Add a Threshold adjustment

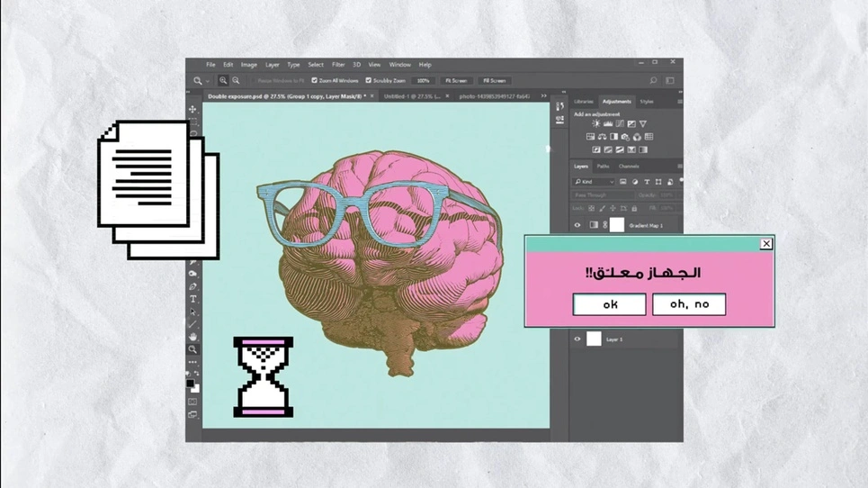pyautogui.click(x=620, y=149)
